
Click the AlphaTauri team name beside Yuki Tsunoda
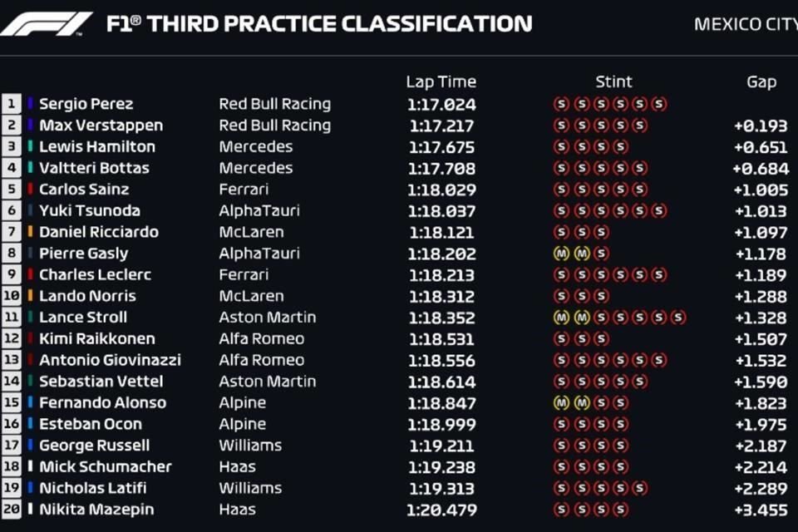(259, 211)
